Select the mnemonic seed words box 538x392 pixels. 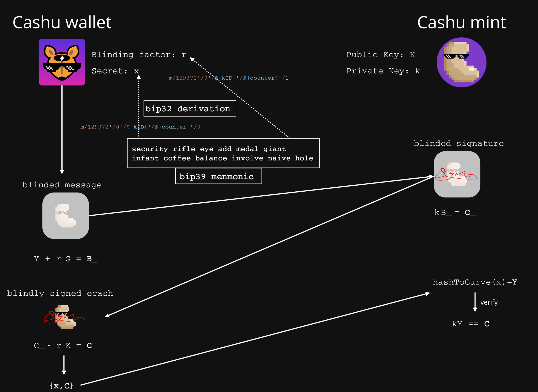tap(223, 153)
